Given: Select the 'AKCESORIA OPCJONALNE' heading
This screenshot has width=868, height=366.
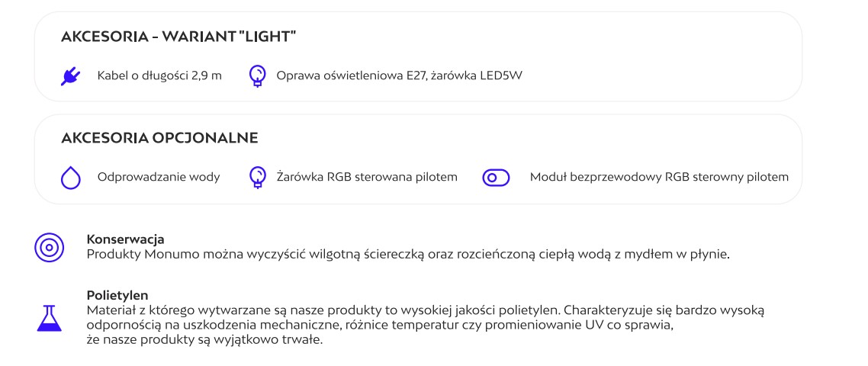Looking at the screenshot, I should pos(159,138).
